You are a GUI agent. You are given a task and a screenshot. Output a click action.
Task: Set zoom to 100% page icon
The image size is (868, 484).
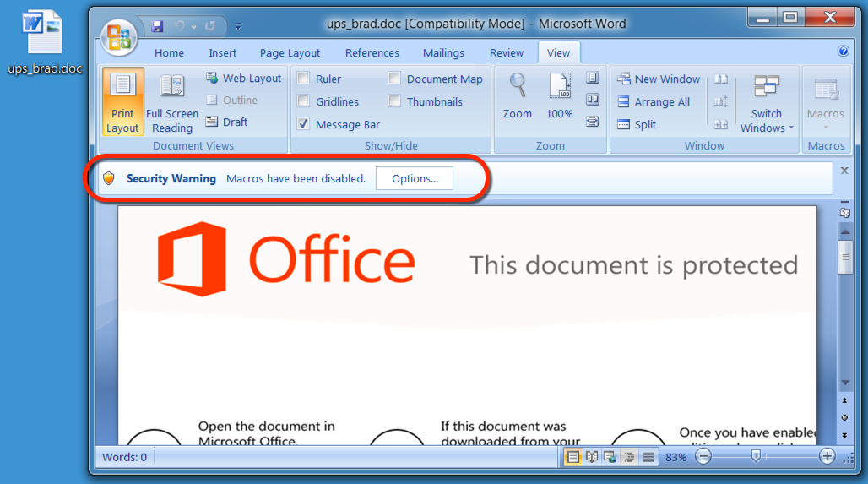tap(559, 97)
